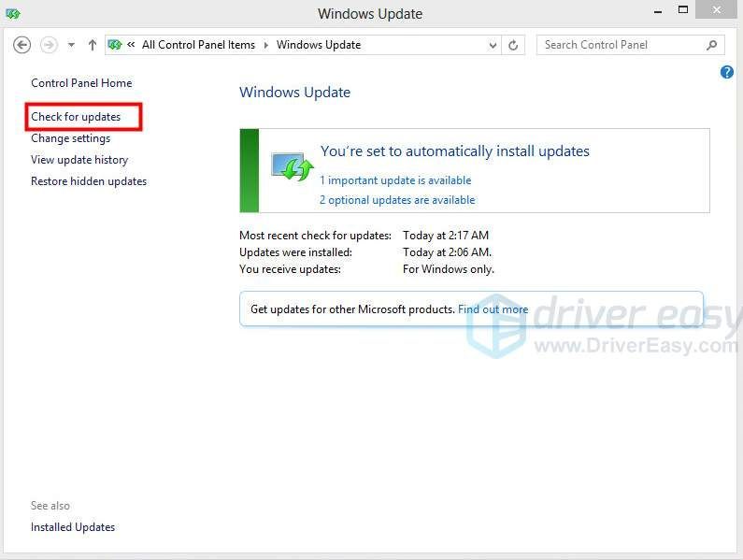Image resolution: width=743 pixels, height=560 pixels.
Task: Close the Windows Update window
Action: click(717, 9)
